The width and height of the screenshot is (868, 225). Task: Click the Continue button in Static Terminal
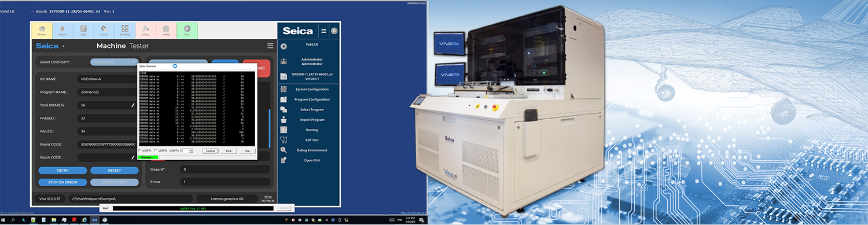[x=210, y=150]
